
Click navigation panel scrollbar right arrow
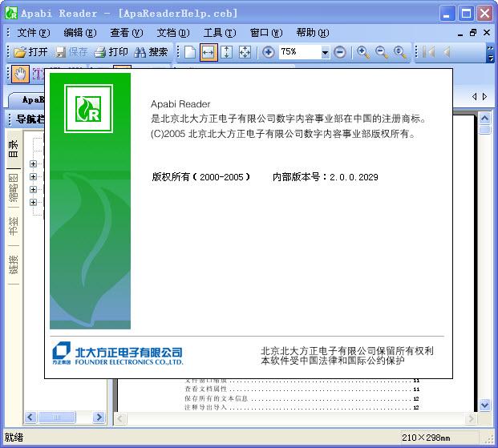99,417
